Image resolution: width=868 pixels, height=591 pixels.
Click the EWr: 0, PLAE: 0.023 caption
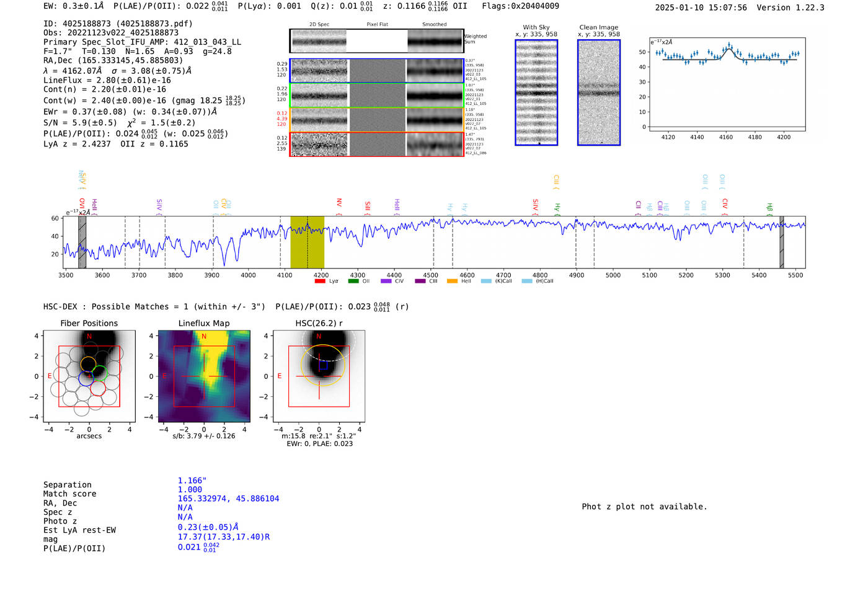click(x=319, y=443)
